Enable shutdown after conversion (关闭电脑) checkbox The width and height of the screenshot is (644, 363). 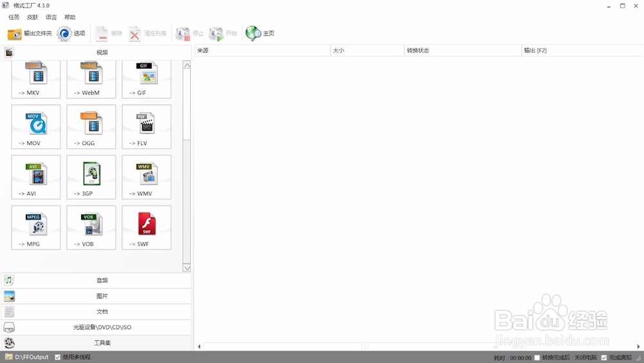pos(537,358)
